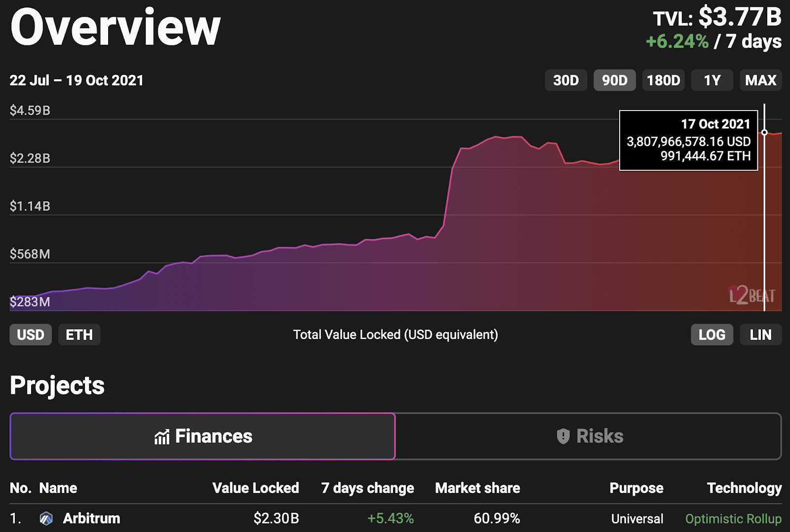Open the Risks tab
This screenshot has height=532, width=790.
click(x=589, y=436)
